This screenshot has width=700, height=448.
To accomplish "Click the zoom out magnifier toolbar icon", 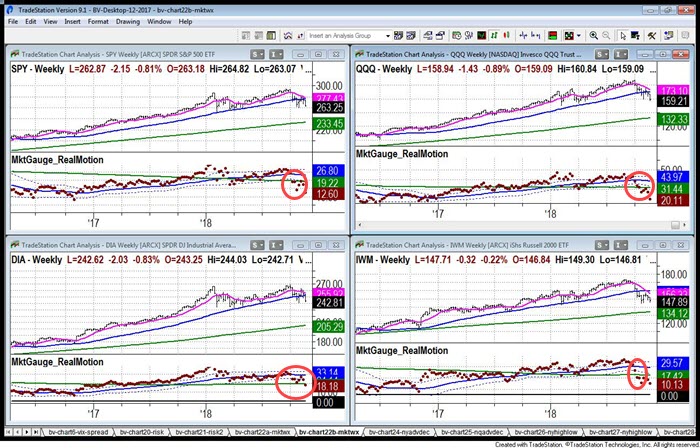I will click(606, 36).
